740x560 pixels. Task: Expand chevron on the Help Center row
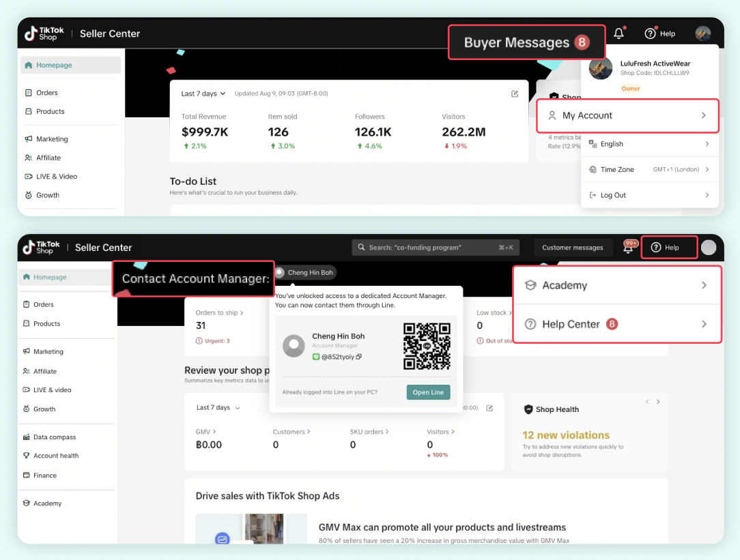point(704,324)
